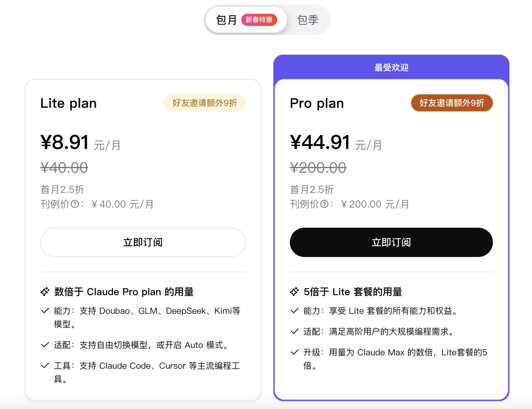The image size is (532, 409).
Task: Click the 最受欢迎 banner on Pro plan
Action: coord(391,67)
